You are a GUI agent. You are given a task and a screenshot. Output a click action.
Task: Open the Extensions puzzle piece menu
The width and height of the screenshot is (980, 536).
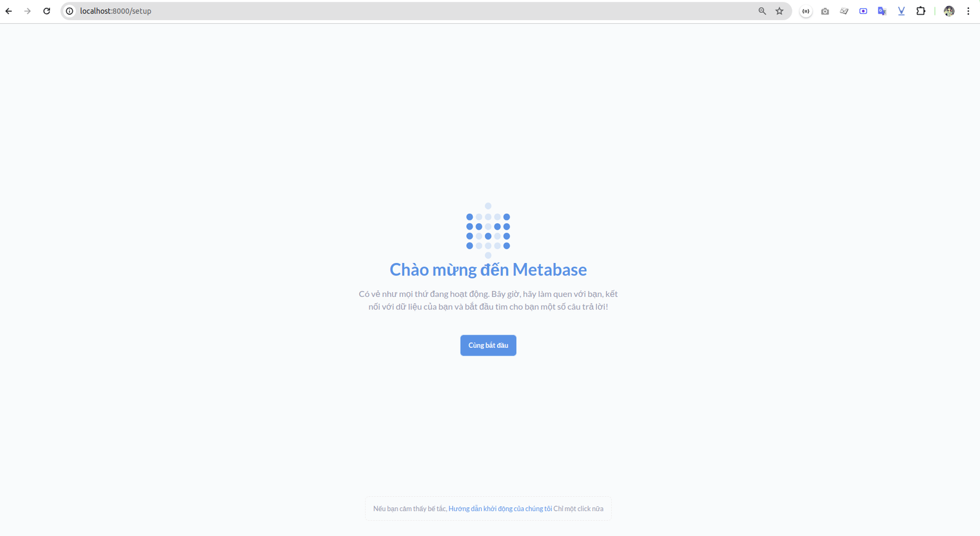tap(921, 11)
